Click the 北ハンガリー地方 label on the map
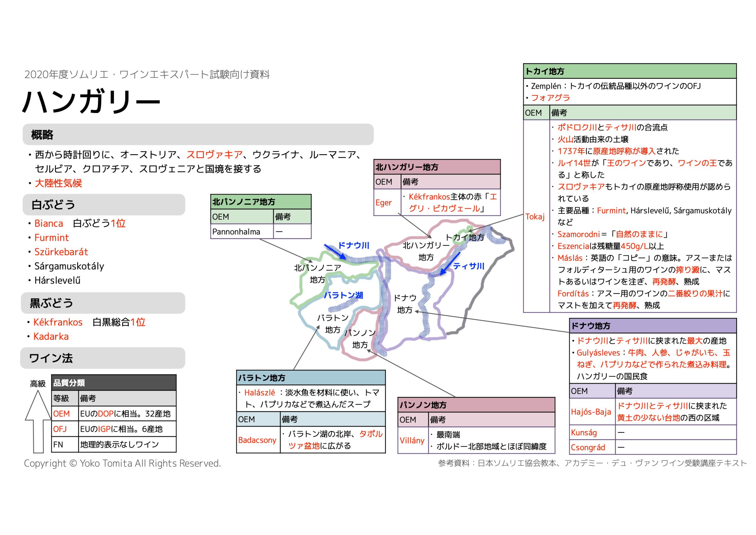This screenshot has width=756, height=535. (x=426, y=251)
